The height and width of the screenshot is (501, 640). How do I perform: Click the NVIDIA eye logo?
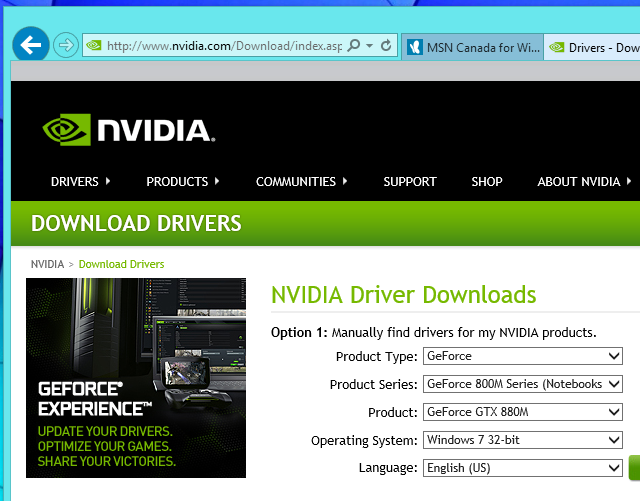[67, 130]
